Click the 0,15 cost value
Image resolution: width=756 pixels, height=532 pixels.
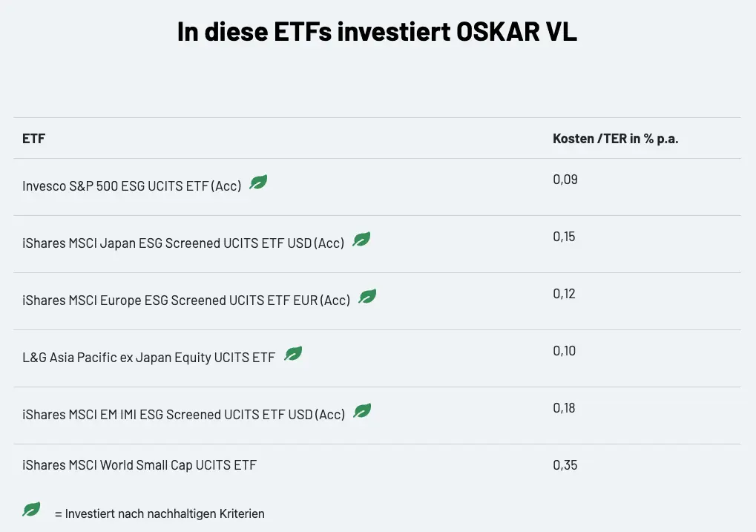click(564, 237)
